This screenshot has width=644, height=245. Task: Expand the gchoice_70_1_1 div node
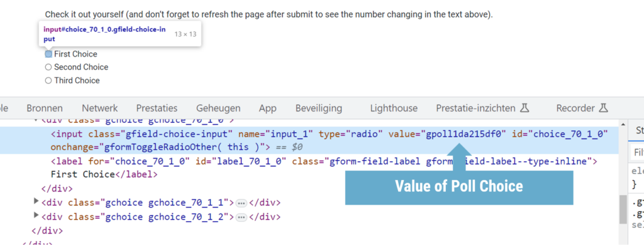point(36,202)
